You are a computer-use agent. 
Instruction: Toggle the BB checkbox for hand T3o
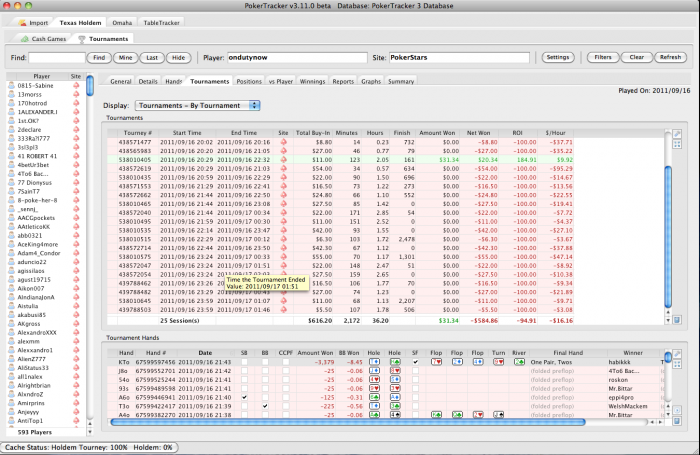[263, 406]
